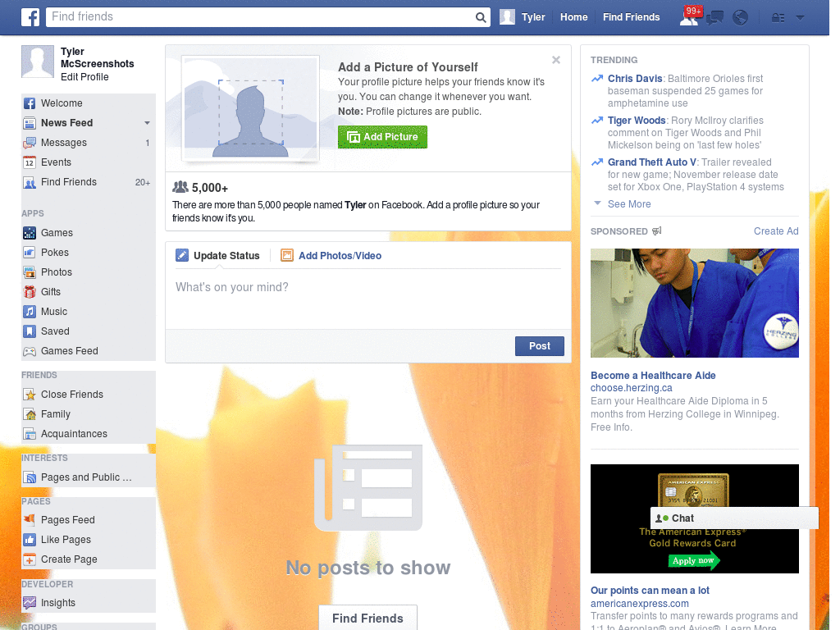Click the Games app icon
The height and width of the screenshot is (630, 840).
click(x=30, y=233)
